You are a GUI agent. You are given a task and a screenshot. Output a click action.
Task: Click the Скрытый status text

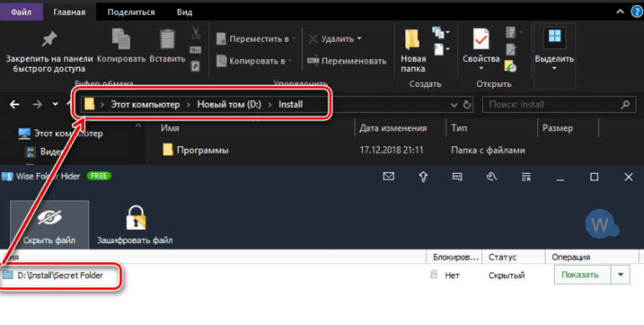[506, 275]
